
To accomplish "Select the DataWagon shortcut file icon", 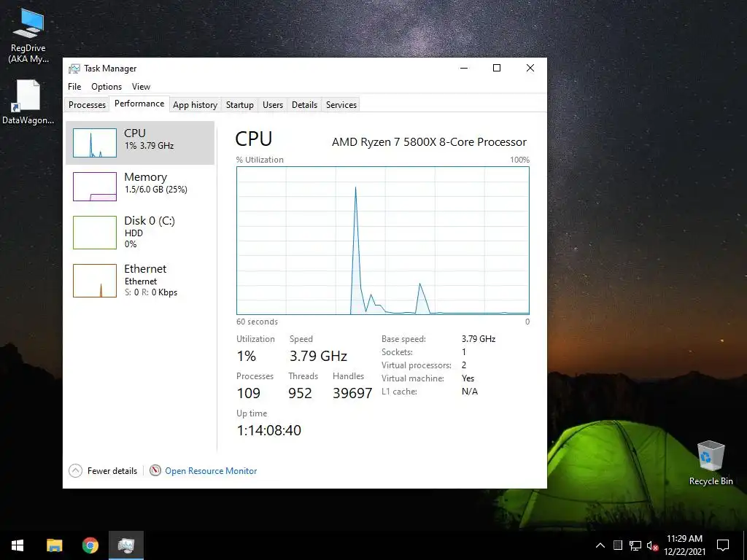I will (x=28, y=102).
